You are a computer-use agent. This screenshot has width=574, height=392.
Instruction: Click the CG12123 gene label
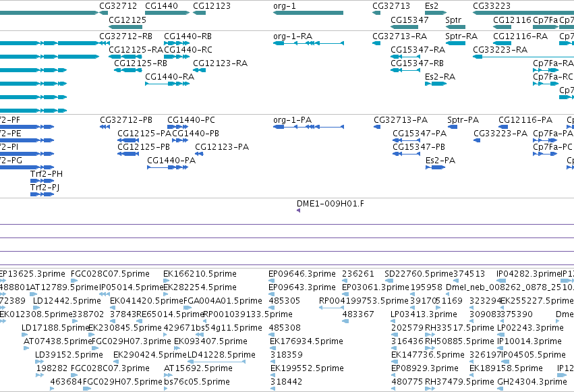pos(212,6)
